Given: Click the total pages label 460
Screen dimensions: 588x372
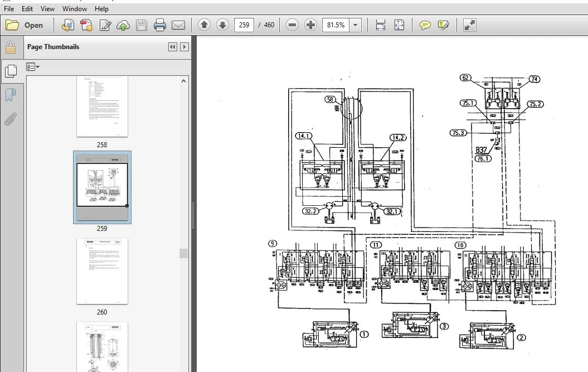Looking at the screenshot, I should point(269,25).
